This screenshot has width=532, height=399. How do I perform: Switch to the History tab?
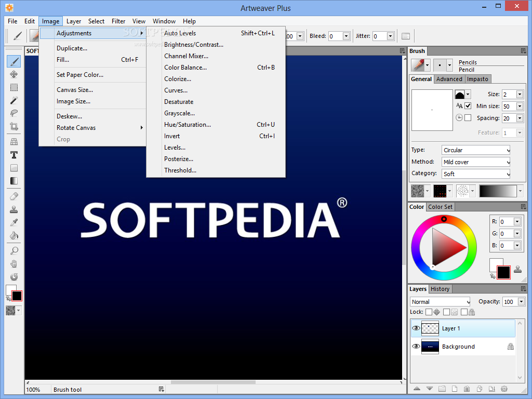pyautogui.click(x=440, y=289)
